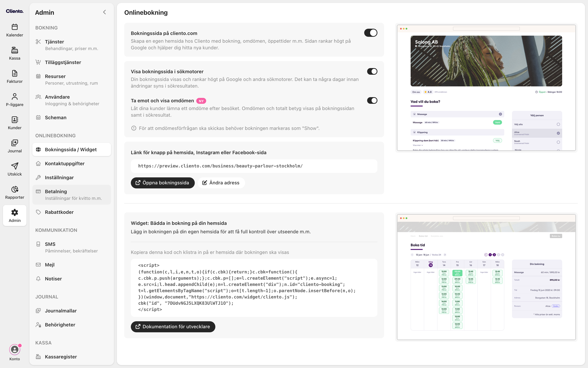Viewport: 588px width, 368px height.
Task: Click the Boka tid widget preview
Action: tap(486, 277)
